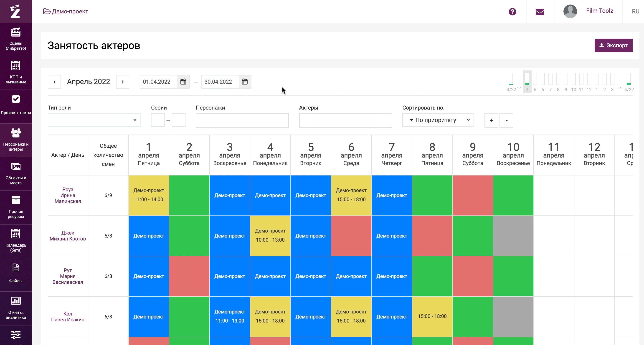Select month 10 in timeline strip

(573, 82)
